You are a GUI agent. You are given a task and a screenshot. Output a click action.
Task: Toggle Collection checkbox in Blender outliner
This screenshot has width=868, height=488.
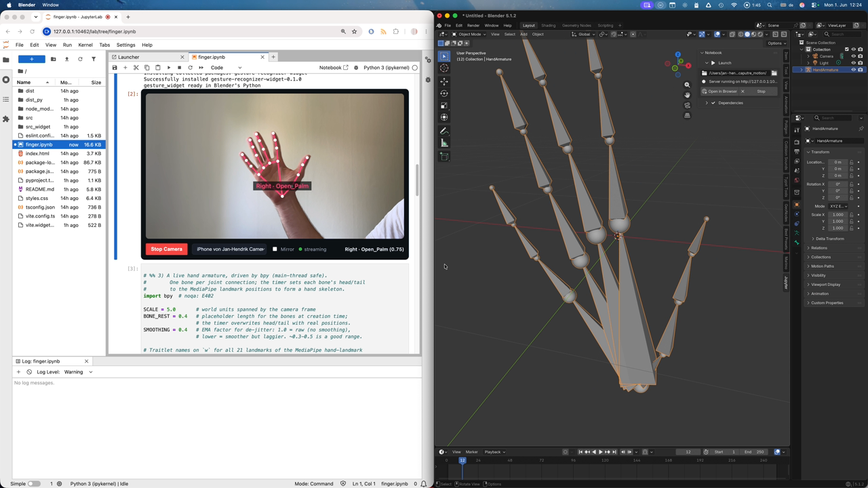point(846,49)
